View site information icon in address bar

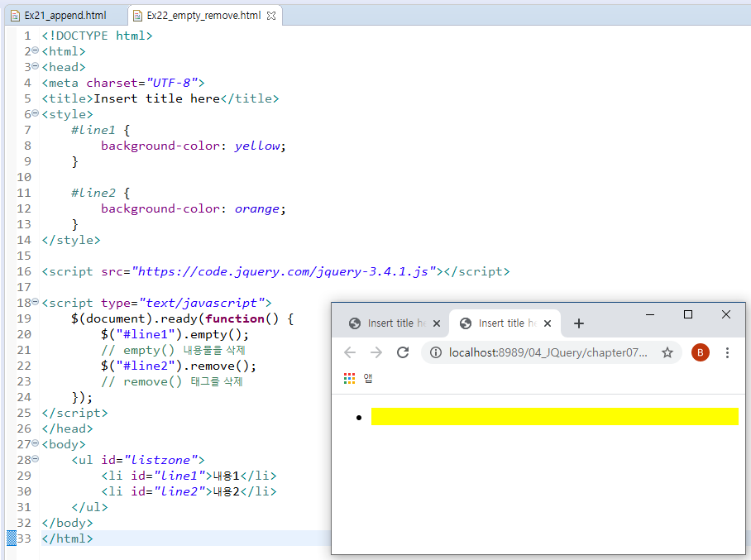[435, 352]
